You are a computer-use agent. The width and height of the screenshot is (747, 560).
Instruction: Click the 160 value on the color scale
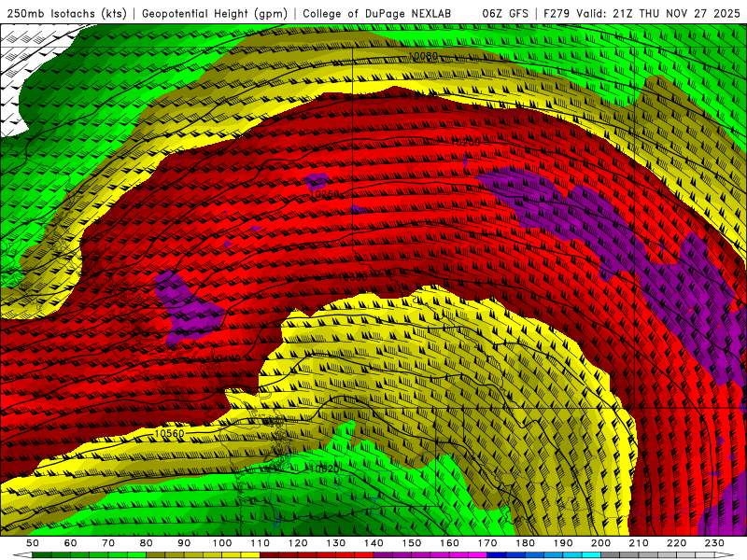[449, 543]
